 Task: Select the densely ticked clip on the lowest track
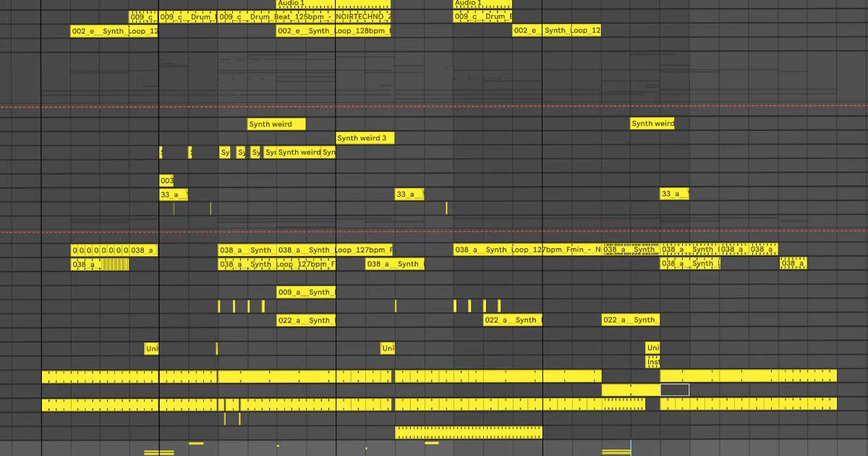tap(469, 432)
